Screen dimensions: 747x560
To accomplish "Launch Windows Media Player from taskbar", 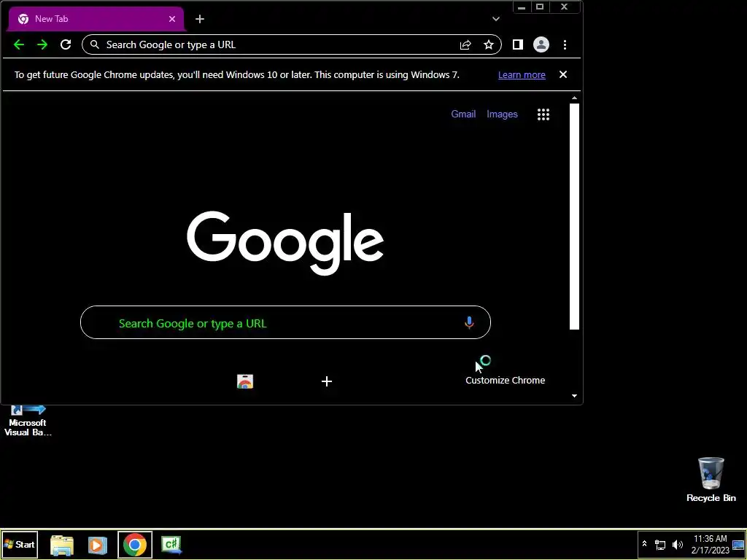I will pyautogui.click(x=97, y=545).
